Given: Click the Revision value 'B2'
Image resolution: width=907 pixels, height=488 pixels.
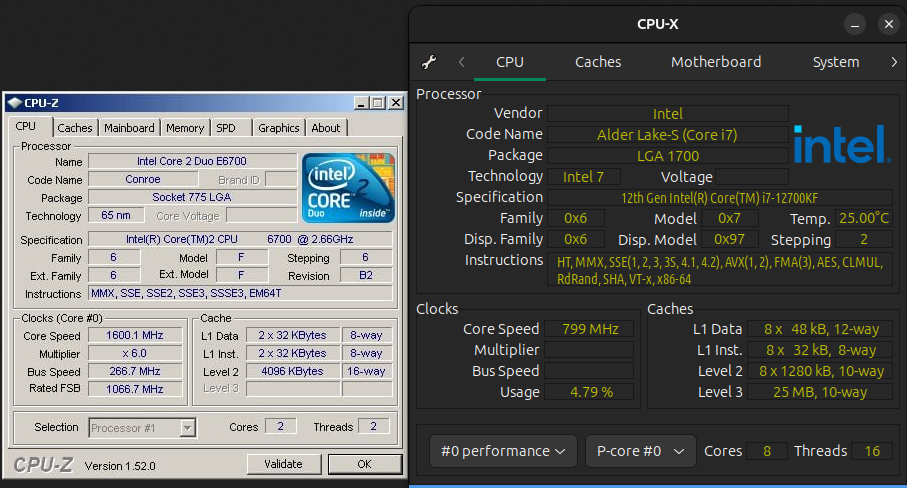Looking at the screenshot, I should [x=366, y=275].
